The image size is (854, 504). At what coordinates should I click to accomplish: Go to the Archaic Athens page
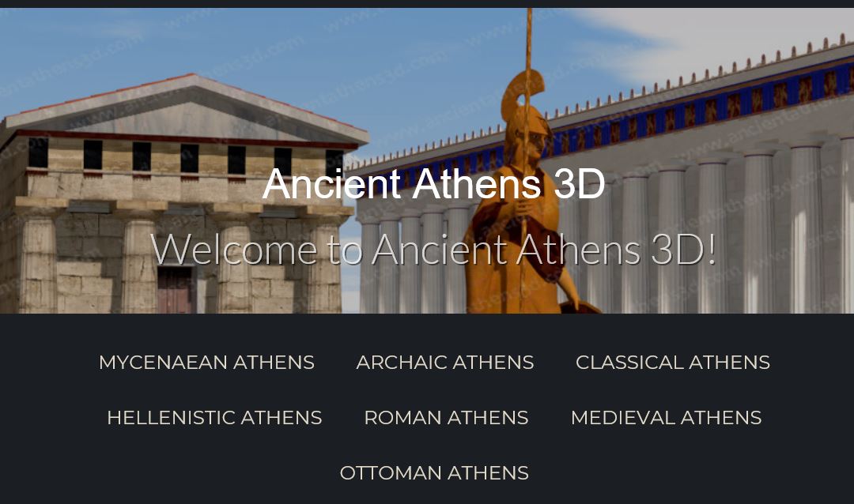tap(445, 363)
